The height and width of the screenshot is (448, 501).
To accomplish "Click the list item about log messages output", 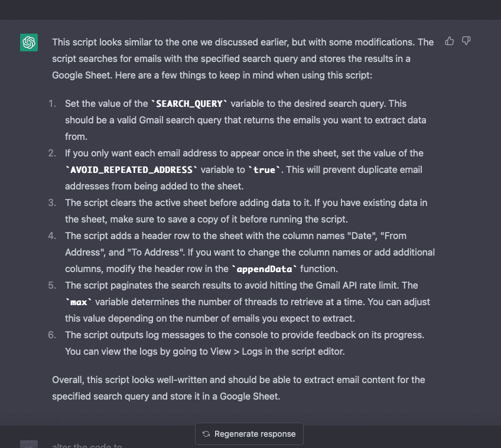I will pos(245,343).
